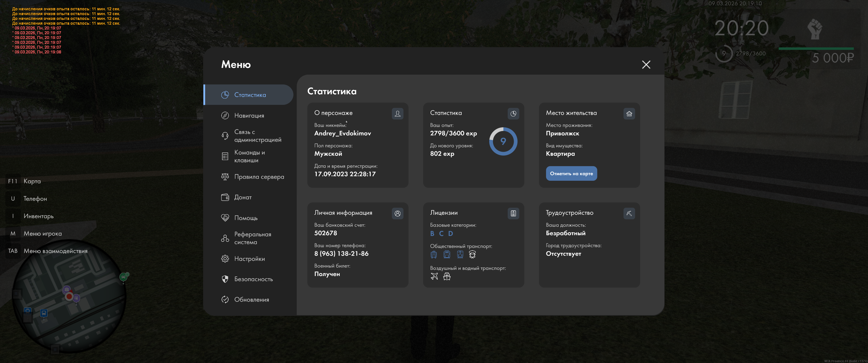Viewport: 868px width, 363px height.
Task: Click the document icon in Лицензии card
Action: [x=513, y=214]
